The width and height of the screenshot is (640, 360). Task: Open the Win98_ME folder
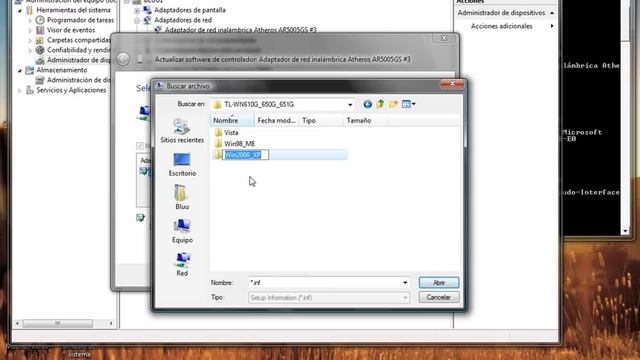240,144
